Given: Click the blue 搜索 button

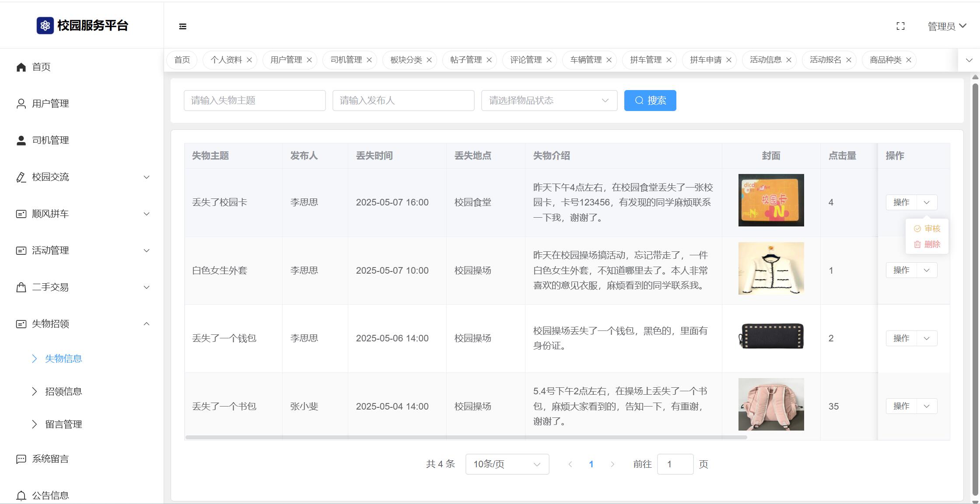Looking at the screenshot, I should tap(650, 101).
